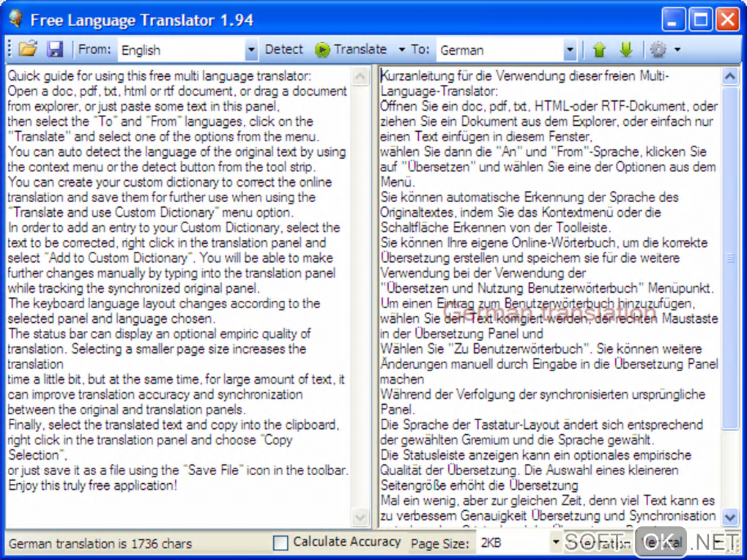The height and width of the screenshot is (560, 747).
Task: Click the original panel scrollbar up arrow
Action: (x=360, y=75)
